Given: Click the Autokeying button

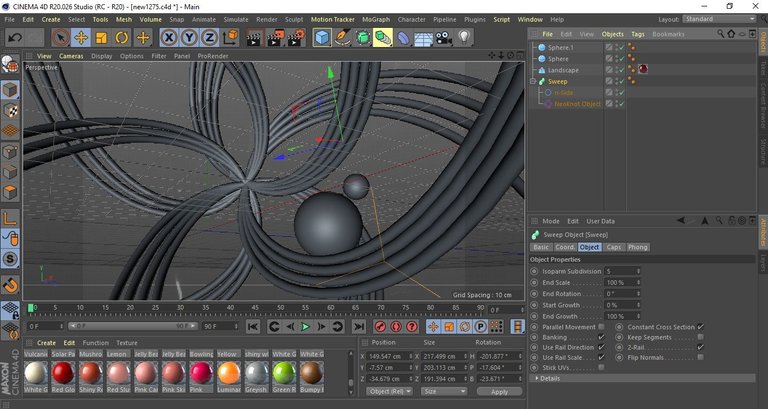Looking at the screenshot, I should coord(396,326).
